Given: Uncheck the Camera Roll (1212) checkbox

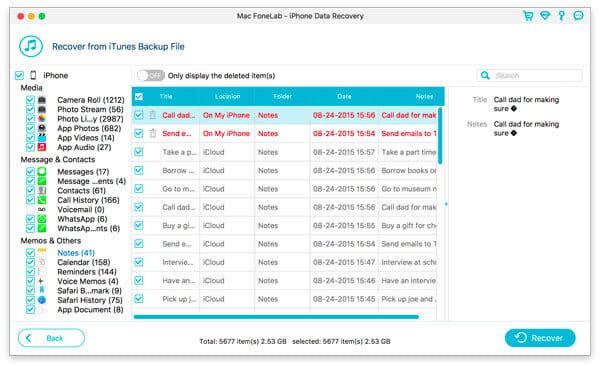Looking at the screenshot, I should tap(30, 100).
